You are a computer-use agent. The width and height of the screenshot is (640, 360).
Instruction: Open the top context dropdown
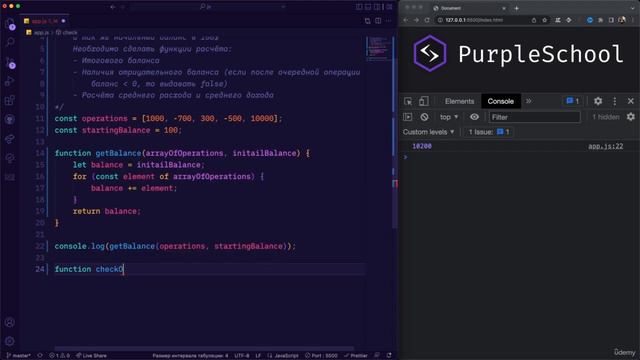449,117
